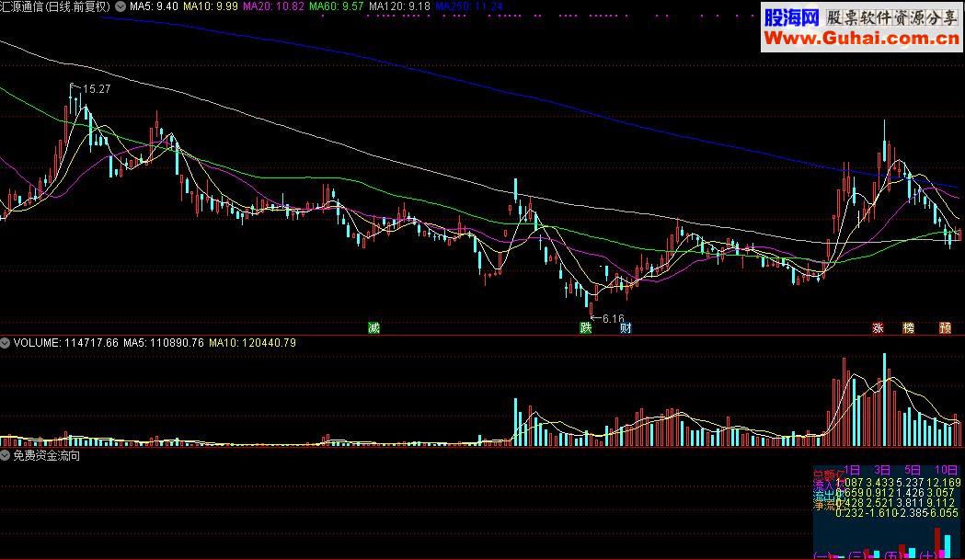The height and width of the screenshot is (560, 965).
Task: Click the 3日 column header in fund table
Action: coord(882,471)
